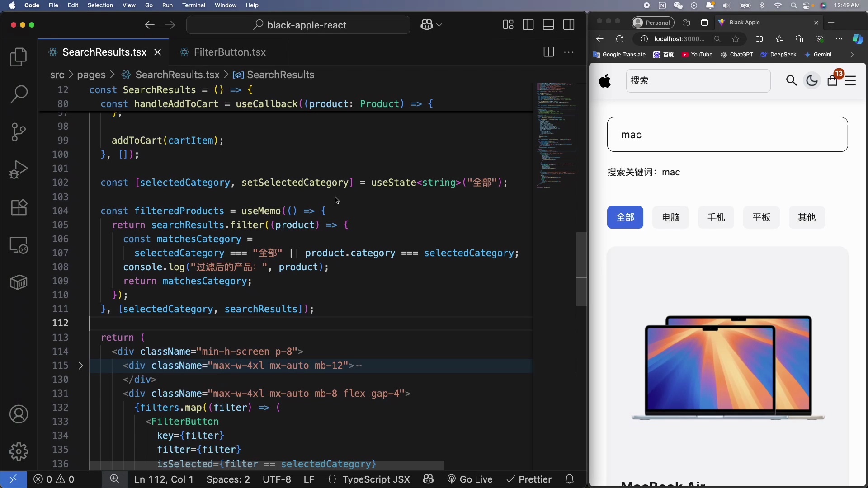Screen dimensions: 868x488
Task: Open the Extensions view
Action: pyautogui.click(x=19, y=207)
